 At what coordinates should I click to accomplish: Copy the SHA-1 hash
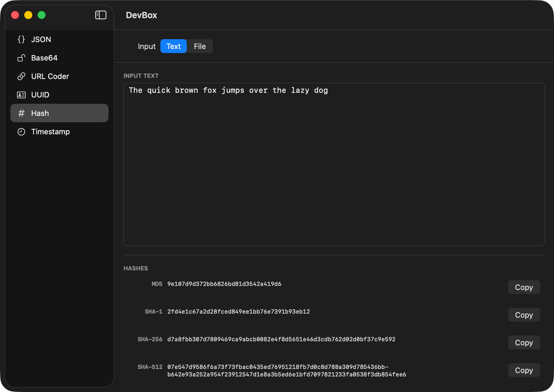524,315
